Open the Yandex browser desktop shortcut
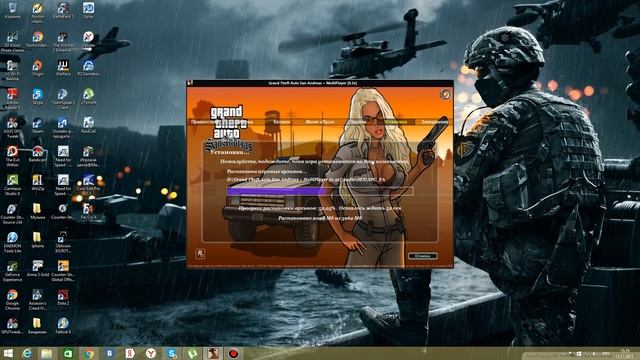 88,39
